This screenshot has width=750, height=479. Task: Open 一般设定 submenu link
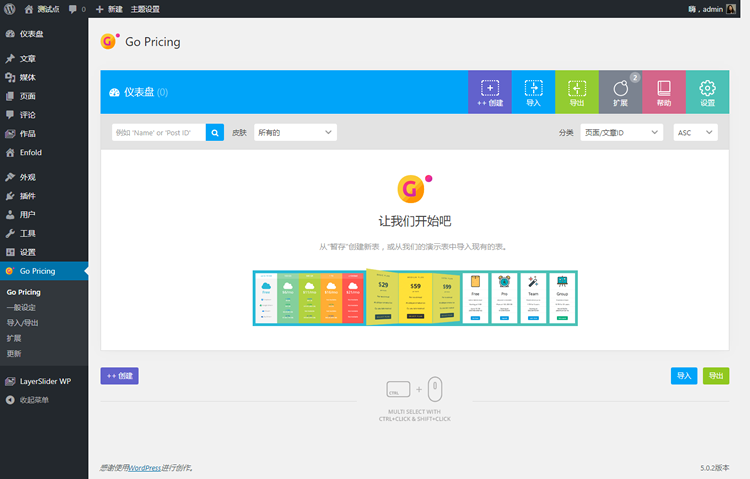coord(21,307)
